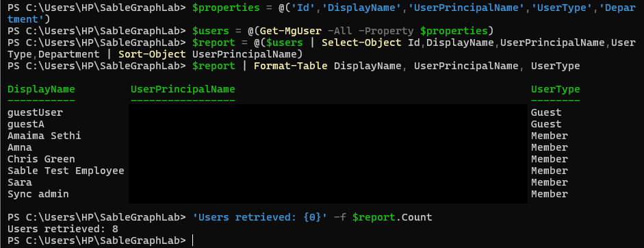Click the $report.Count expression
The height and width of the screenshot is (248, 644).
click(x=392, y=217)
